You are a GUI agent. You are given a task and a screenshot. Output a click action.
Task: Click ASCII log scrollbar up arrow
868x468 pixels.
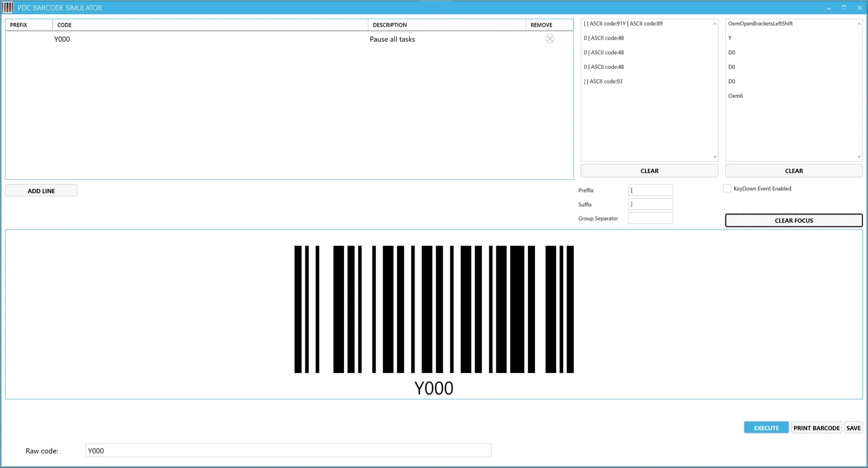tap(714, 23)
